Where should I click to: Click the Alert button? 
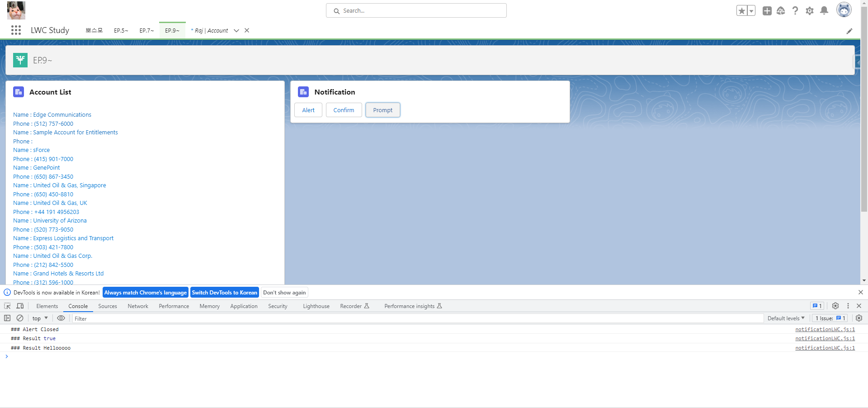point(308,110)
